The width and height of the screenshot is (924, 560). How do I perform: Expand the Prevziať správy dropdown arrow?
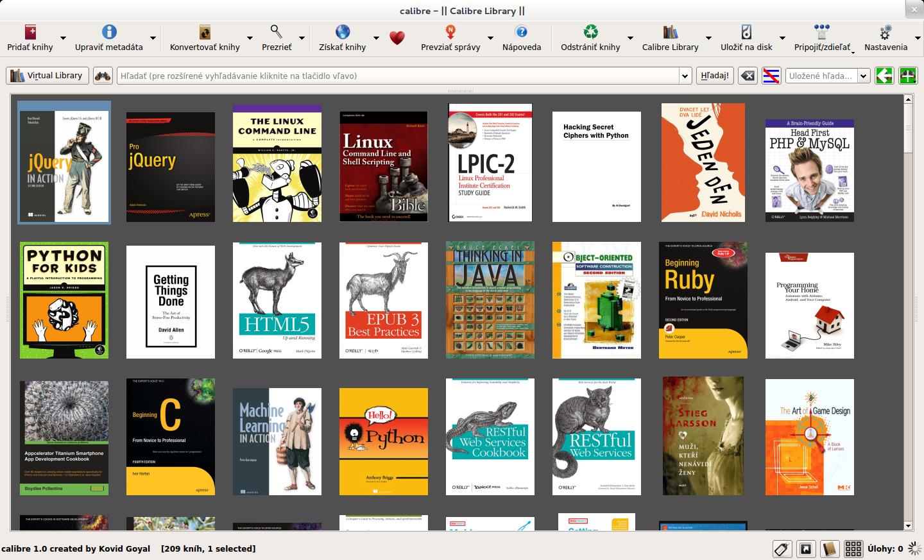tap(490, 38)
